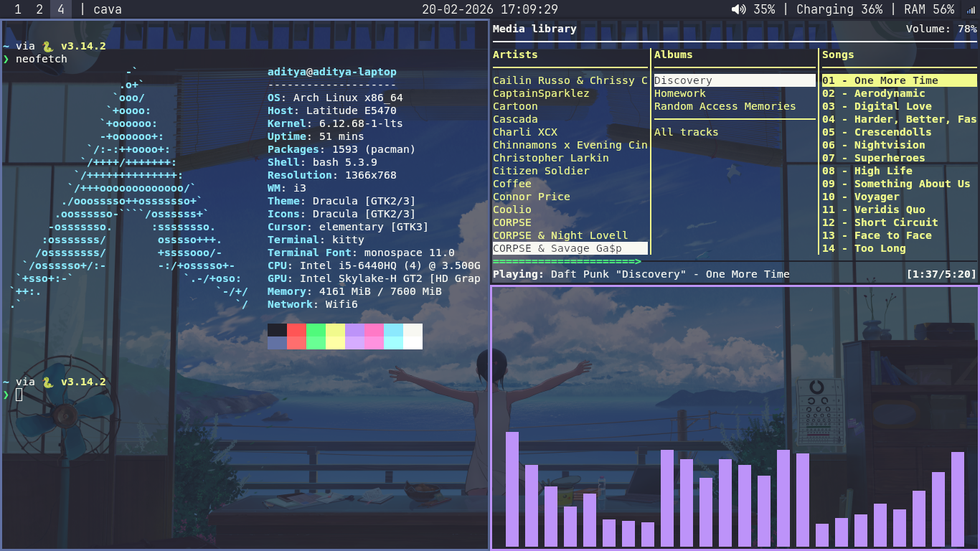Select Random Access Memories album
Viewport: 980px width, 551px height.
coord(725,106)
